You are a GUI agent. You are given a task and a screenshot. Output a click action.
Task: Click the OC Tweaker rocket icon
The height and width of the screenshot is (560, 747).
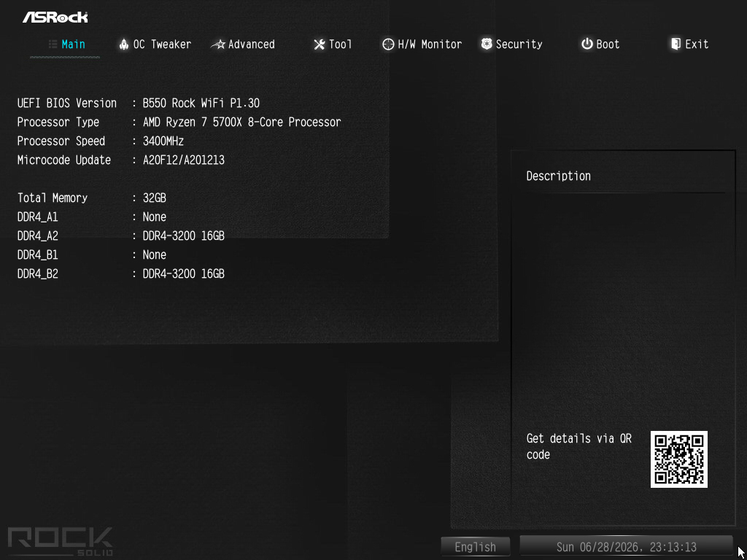point(124,44)
